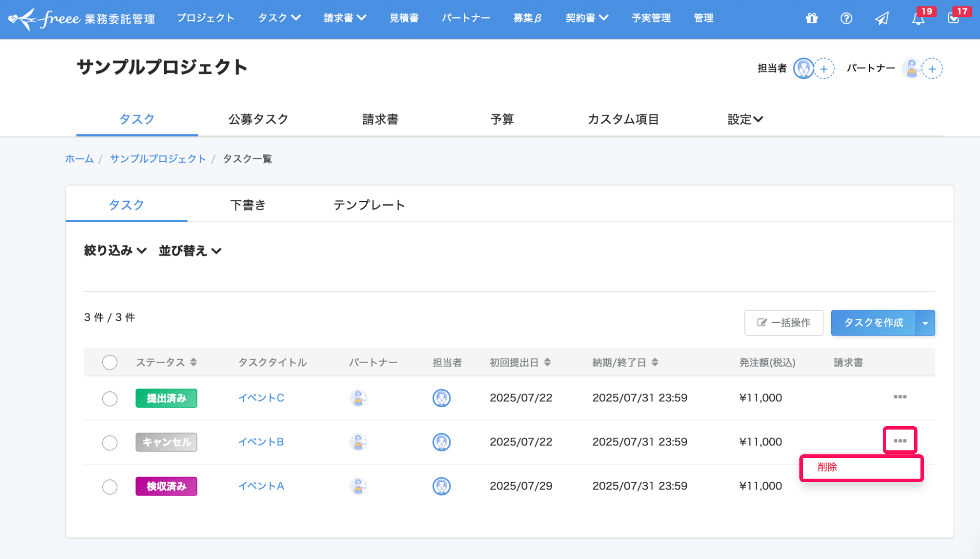
Task: Click assignee avatar in イベントA row
Action: click(441, 486)
